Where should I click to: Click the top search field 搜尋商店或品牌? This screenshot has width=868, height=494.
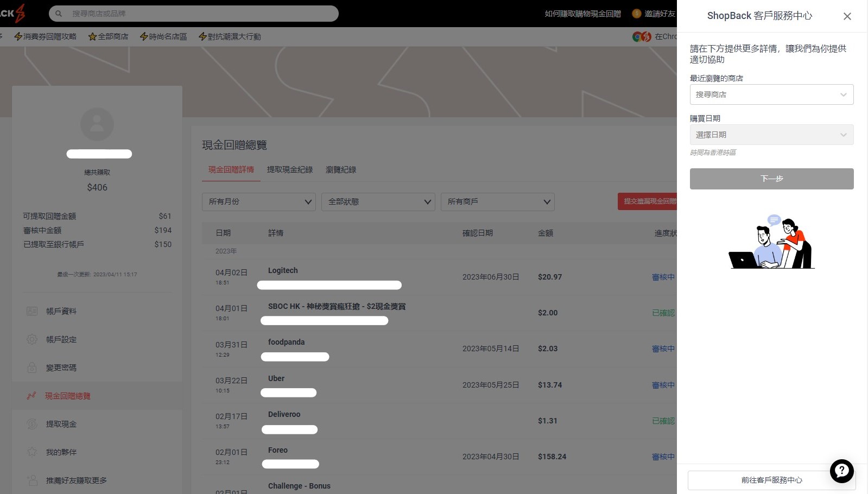coord(194,14)
